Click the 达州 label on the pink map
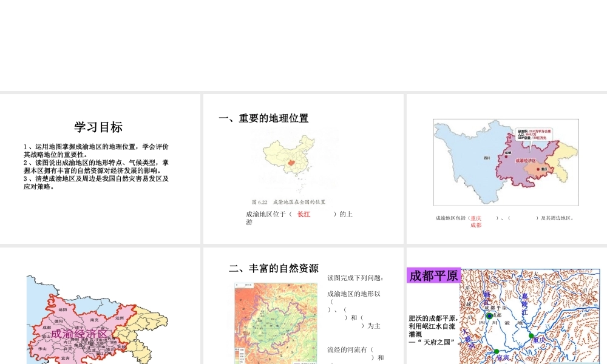Viewport: 607px width, 364px height. (120, 318)
